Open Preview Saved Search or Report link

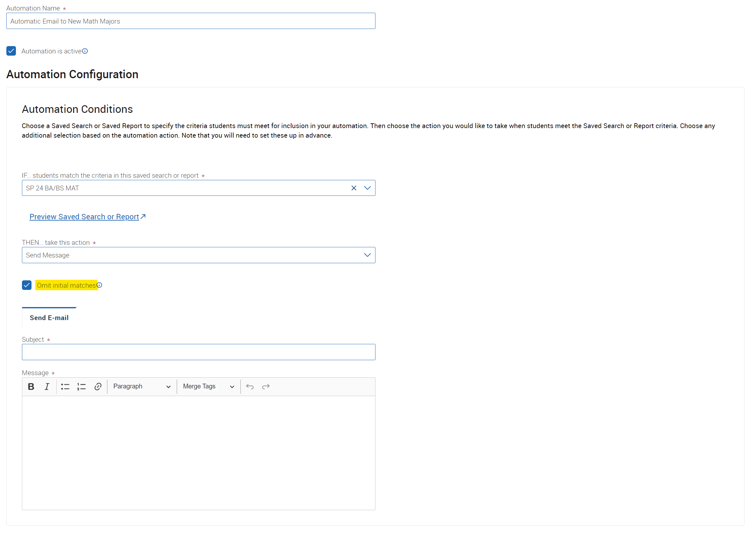click(x=87, y=216)
